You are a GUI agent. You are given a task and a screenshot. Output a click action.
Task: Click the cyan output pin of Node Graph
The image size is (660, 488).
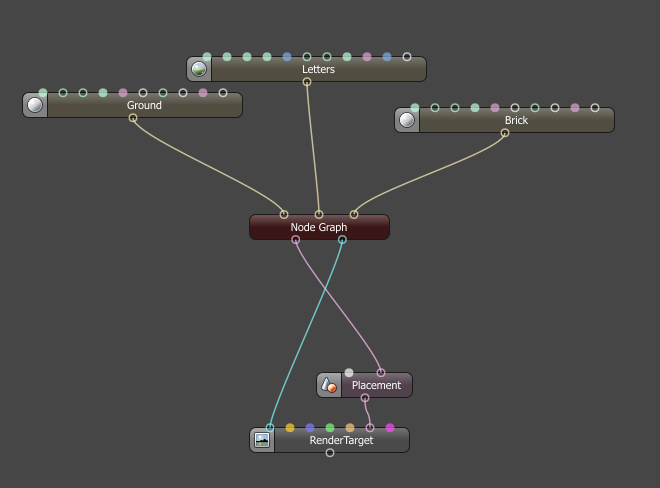pos(342,240)
